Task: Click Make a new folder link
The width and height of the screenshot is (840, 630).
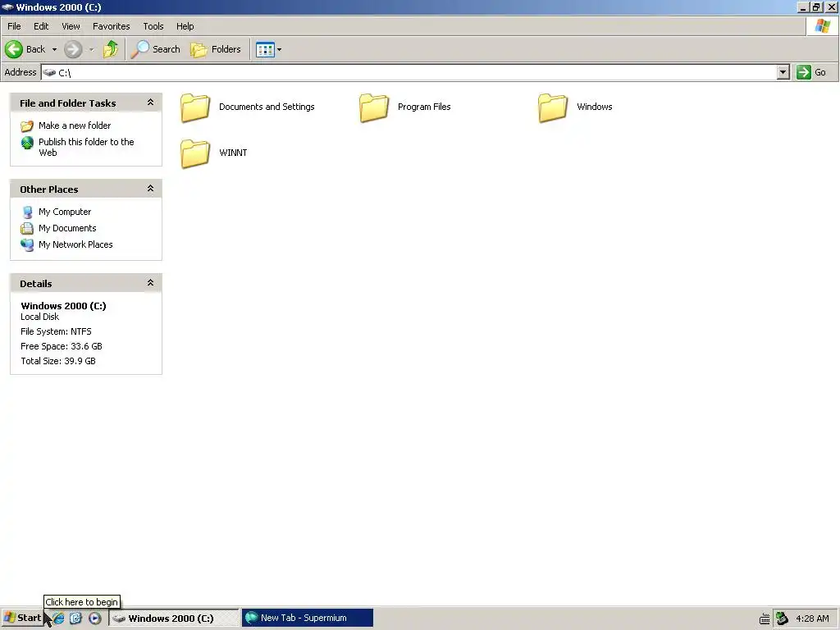Action: [75, 126]
